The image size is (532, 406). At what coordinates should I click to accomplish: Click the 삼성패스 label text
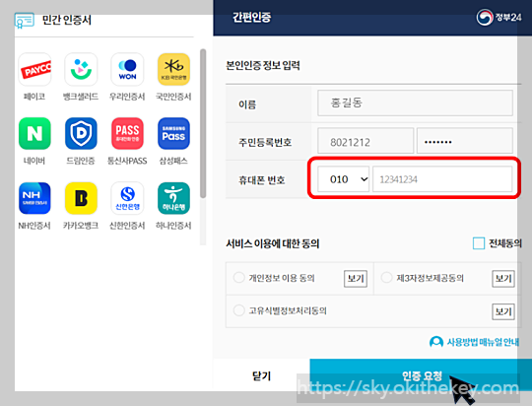tap(173, 161)
